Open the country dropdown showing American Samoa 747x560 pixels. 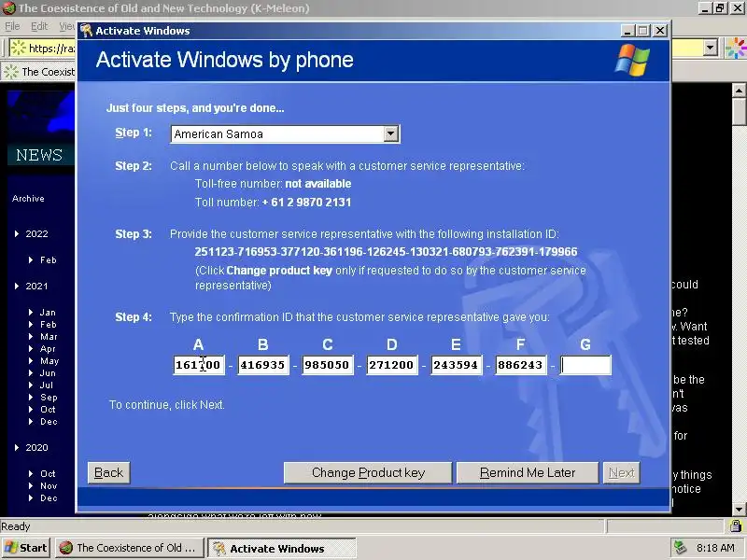pos(390,133)
